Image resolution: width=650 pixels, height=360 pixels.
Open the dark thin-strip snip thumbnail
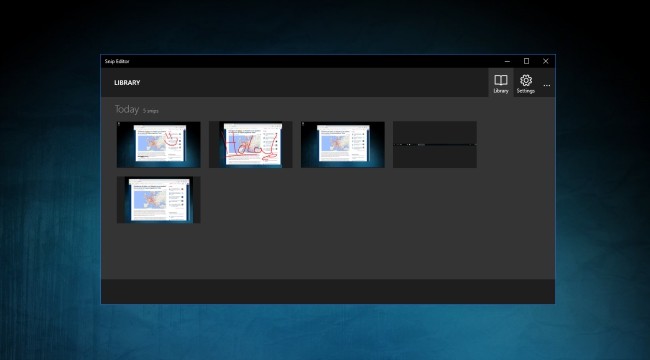click(435, 145)
